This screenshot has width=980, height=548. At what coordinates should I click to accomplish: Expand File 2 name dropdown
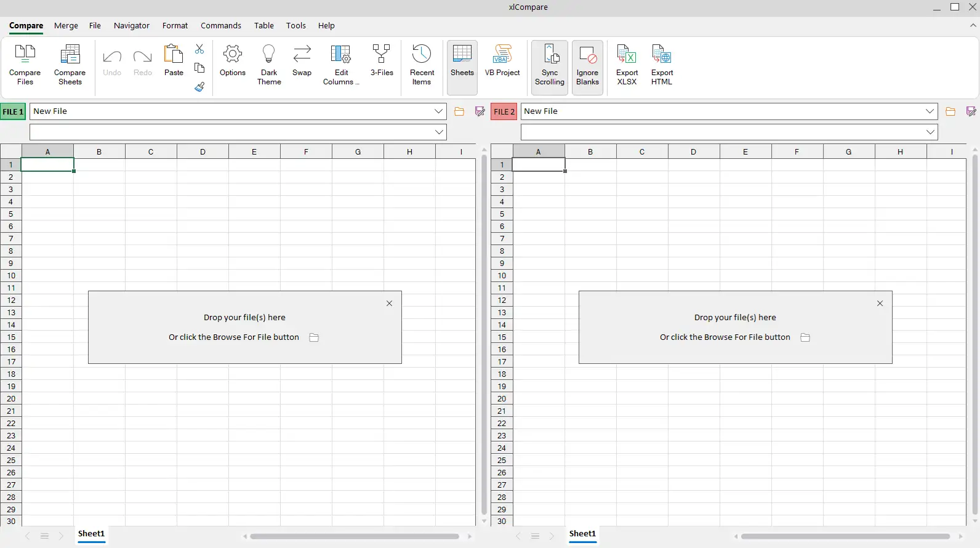click(x=930, y=111)
